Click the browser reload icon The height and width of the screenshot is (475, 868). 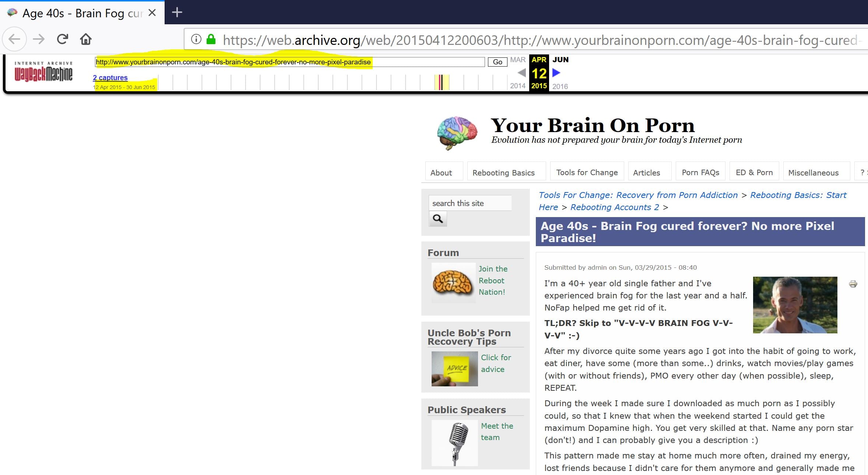click(63, 39)
